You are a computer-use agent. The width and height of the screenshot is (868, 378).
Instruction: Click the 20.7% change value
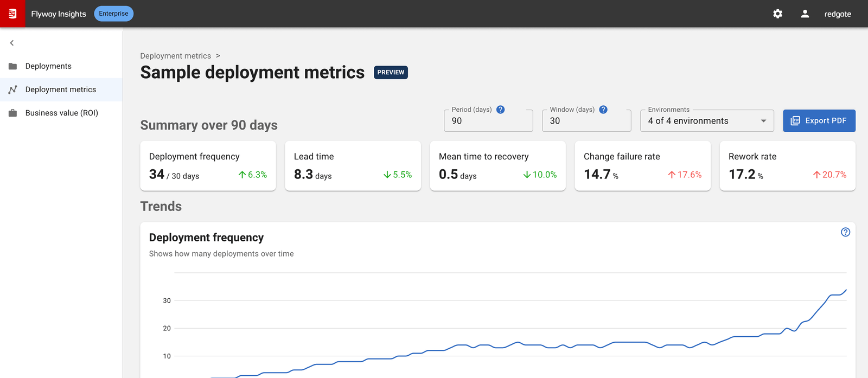[x=834, y=175]
